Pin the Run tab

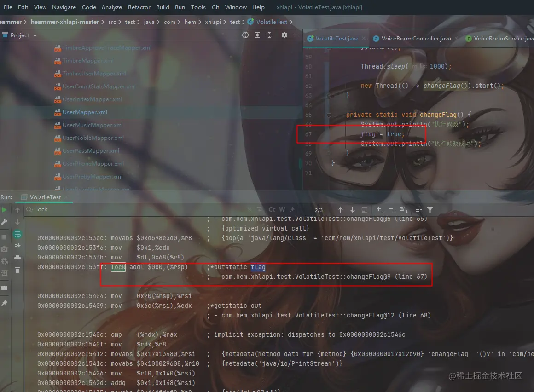click(4, 303)
